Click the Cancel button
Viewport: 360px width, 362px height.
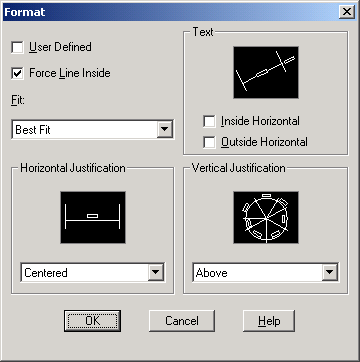tap(182, 321)
